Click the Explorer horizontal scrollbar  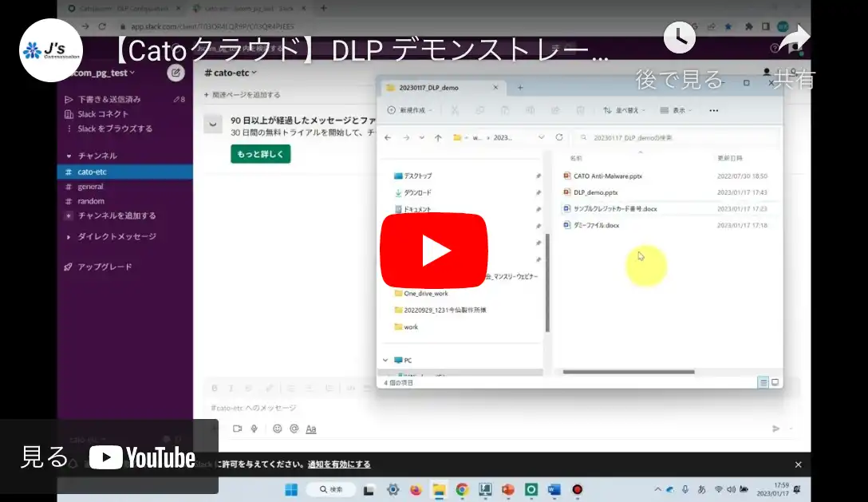coord(629,372)
